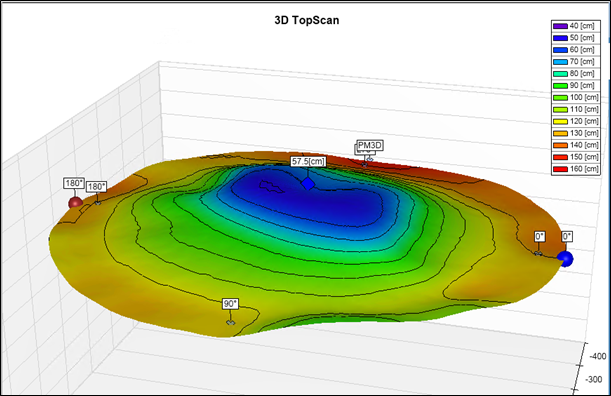Screen dimensions: 611x396
Task: Select the 90° label on the surface
Action: 230,304
